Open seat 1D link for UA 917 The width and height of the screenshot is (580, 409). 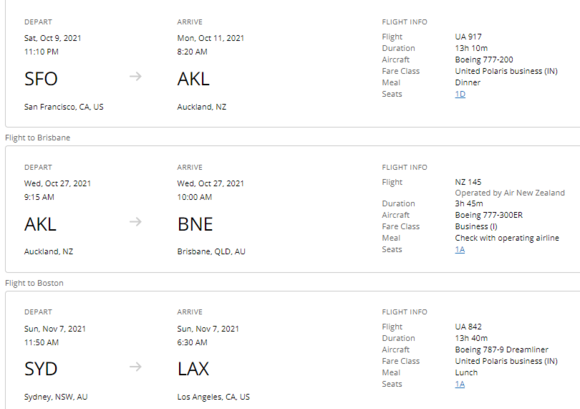460,94
